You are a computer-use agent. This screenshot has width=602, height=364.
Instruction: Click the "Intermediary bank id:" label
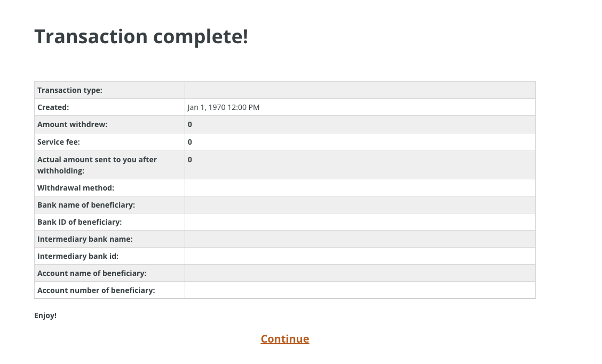point(78,256)
